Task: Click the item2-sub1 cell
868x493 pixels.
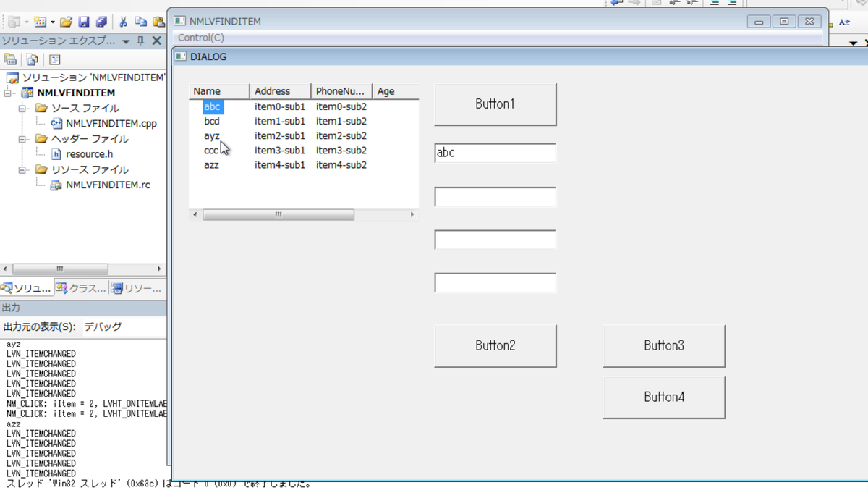Action: click(280, 135)
